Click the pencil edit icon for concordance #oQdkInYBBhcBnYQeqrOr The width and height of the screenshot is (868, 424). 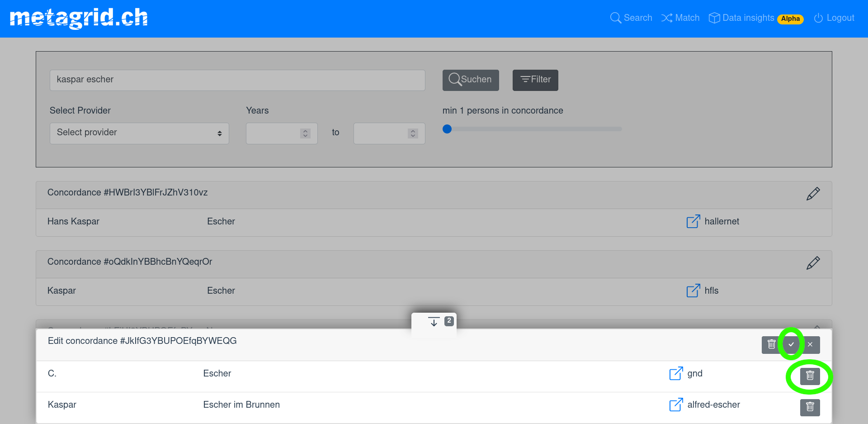[x=813, y=263]
